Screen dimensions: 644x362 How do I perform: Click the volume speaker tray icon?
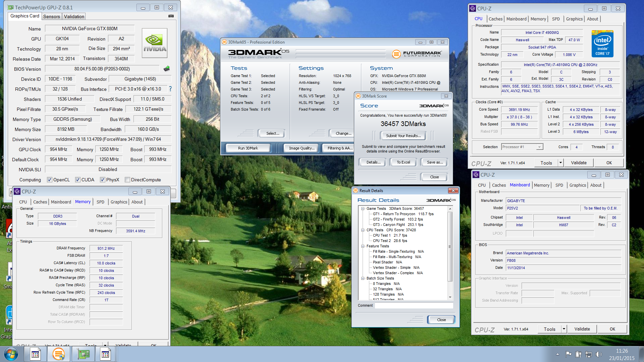pyautogui.click(x=598, y=354)
